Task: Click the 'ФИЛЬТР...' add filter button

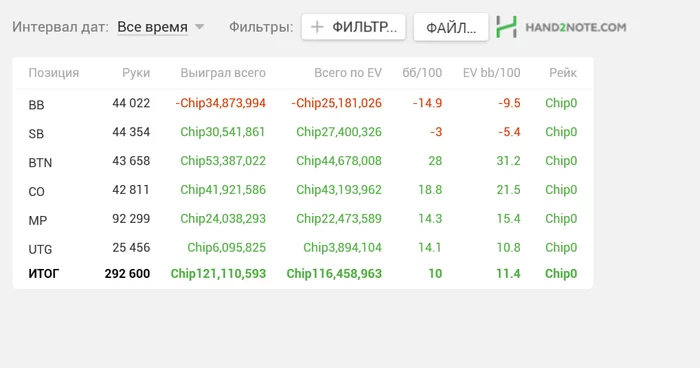Action: coord(354,27)
